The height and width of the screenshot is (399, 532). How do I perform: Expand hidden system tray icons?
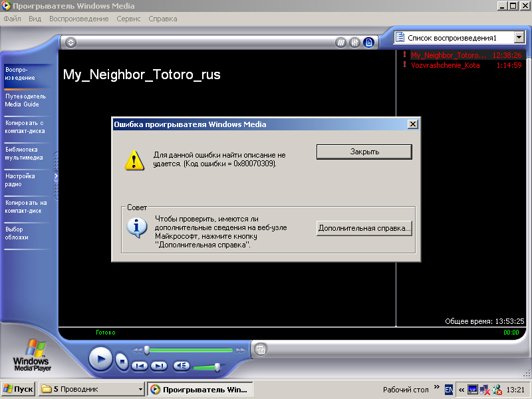(x=462, y=390)
